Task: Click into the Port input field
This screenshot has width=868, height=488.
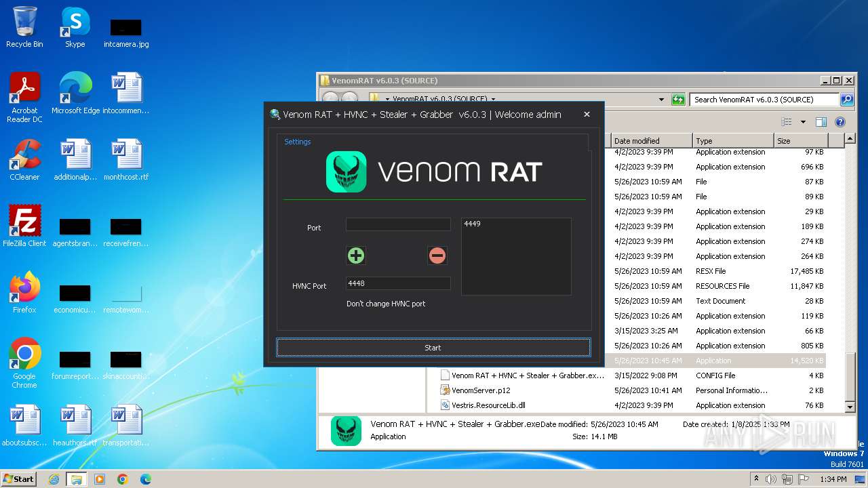Action: pyautogui.click(x=398, y=224)
